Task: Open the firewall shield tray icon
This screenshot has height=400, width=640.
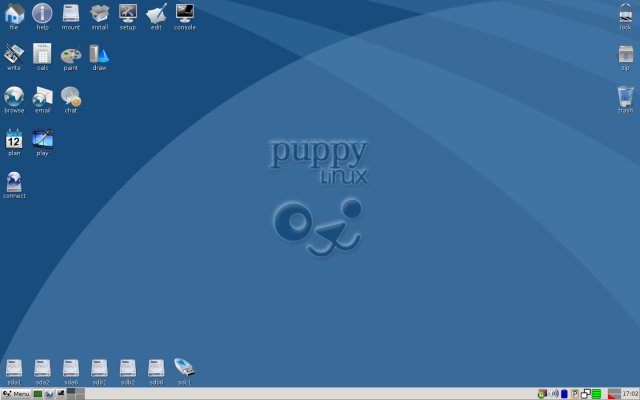Action: [542, 394]
